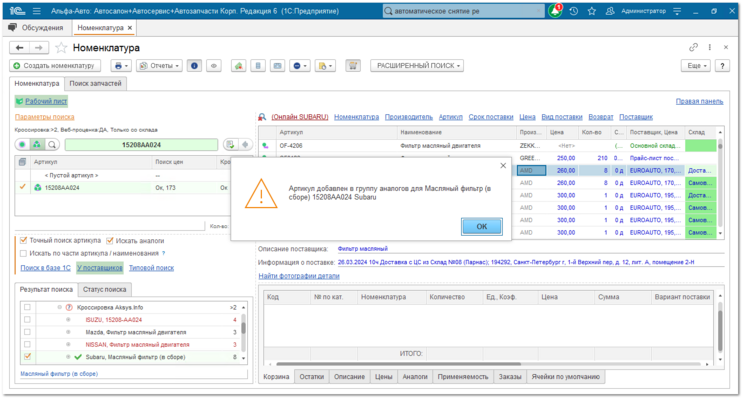The image size is (743, 399).
Task: Open Параметры поиска link
Action: point(45,117)
